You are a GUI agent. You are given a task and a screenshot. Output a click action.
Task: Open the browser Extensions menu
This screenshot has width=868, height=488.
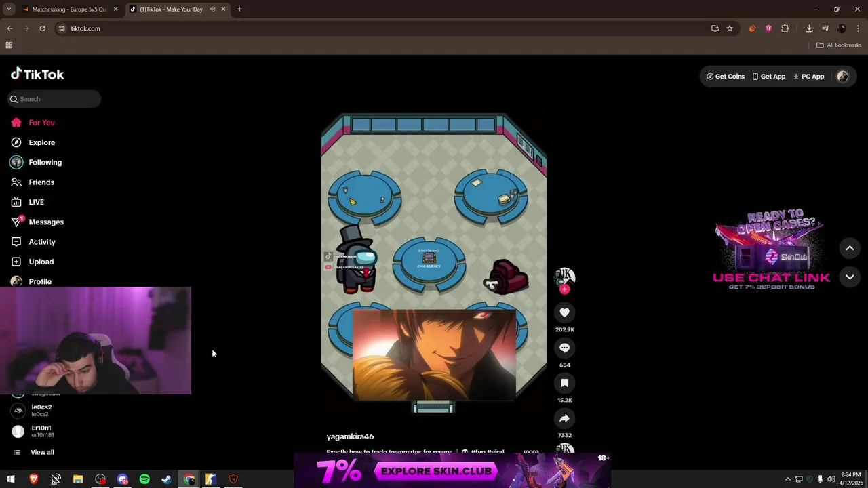785,28
